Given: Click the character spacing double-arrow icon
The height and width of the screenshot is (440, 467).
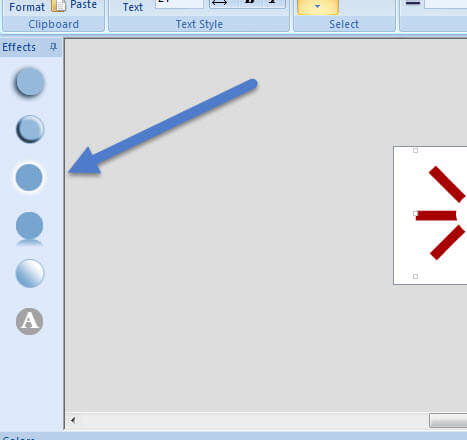Looking at the screenshot, I should (x=219, y=3).
